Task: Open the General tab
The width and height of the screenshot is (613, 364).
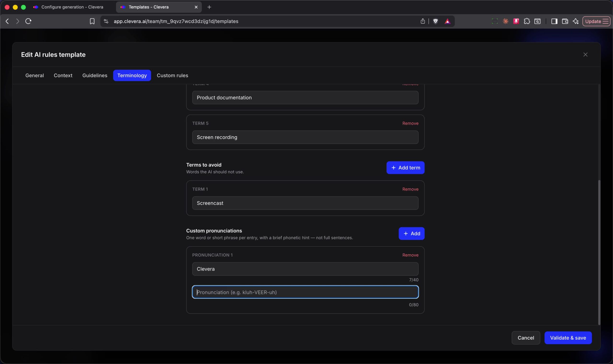Action: tap(35, 76)
